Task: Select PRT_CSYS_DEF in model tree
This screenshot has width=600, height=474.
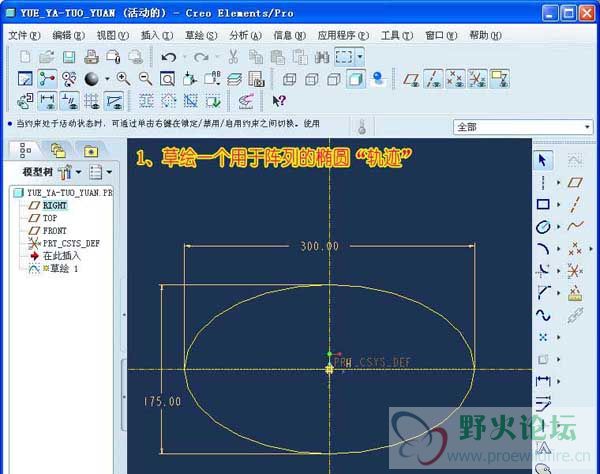Action: coord(71,243)
